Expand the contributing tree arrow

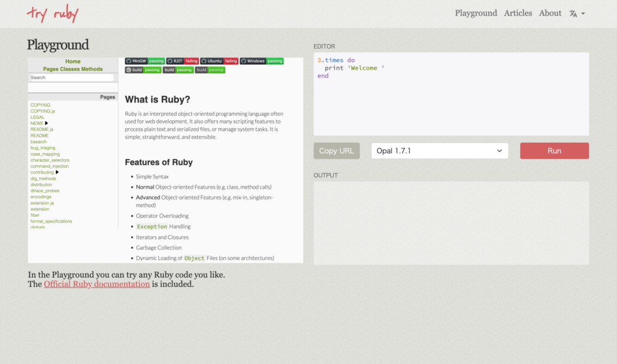(x=58, y=172)
